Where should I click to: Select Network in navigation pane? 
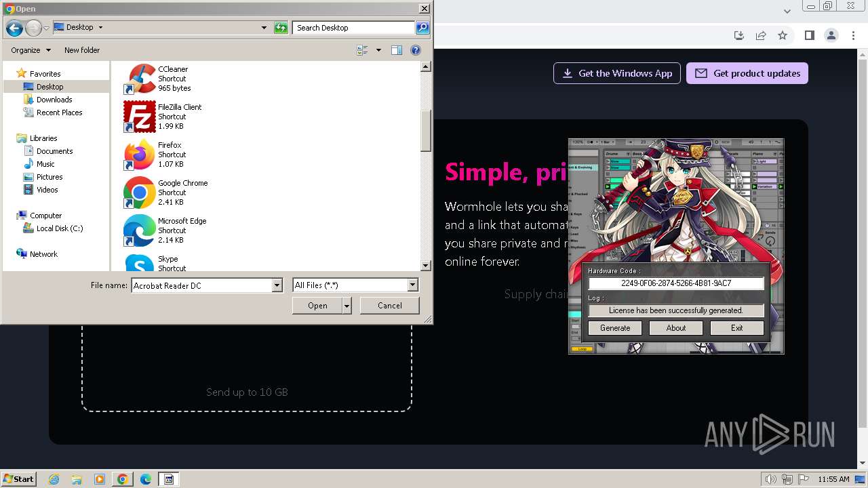43,254
